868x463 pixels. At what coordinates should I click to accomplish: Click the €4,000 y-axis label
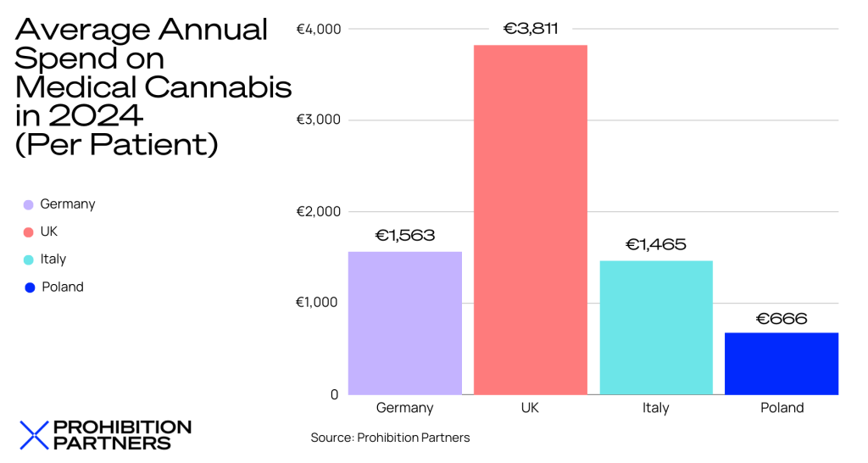click(x=318, y=30)
